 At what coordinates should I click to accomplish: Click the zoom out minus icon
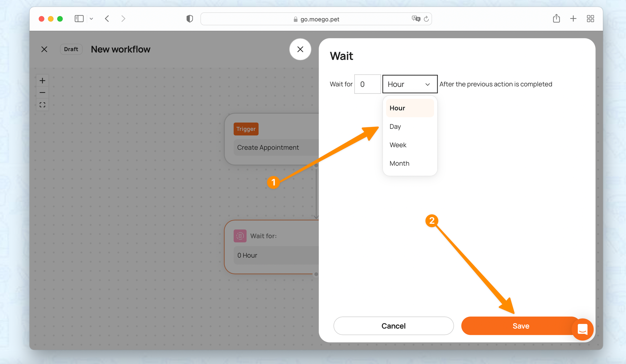tap(43, 93)
